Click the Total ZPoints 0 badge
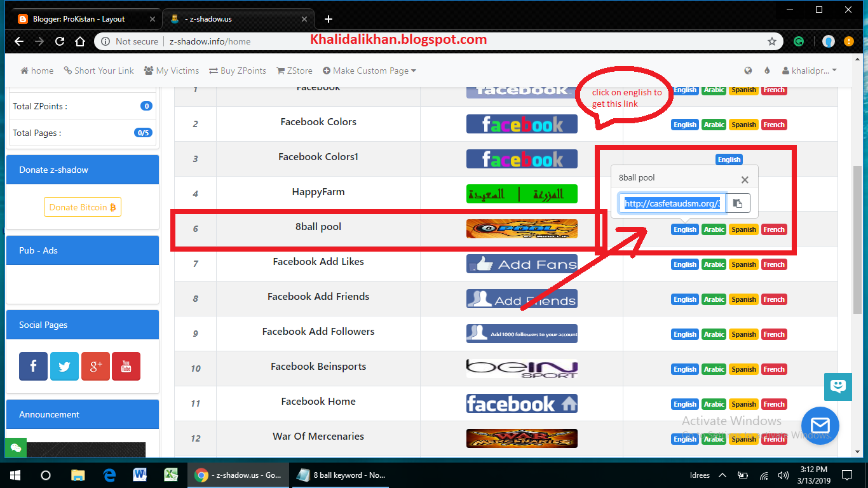Screen dimensions: 868x488 [146, 106]
